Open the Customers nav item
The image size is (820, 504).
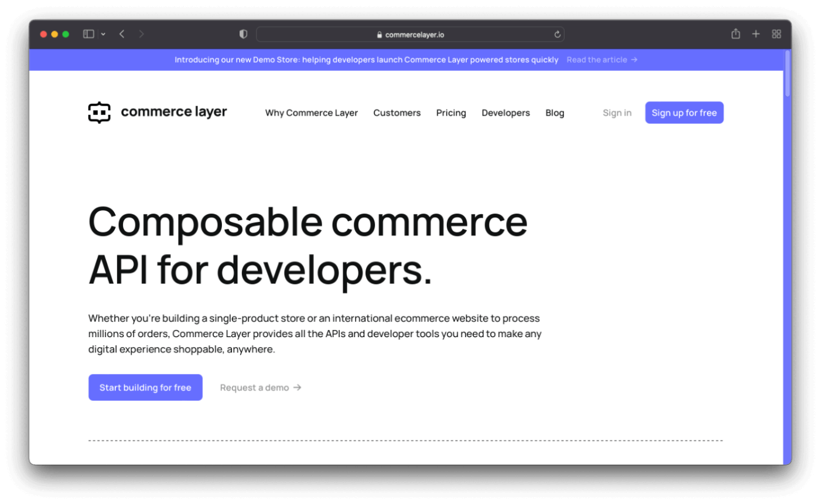tap(397, 113)
